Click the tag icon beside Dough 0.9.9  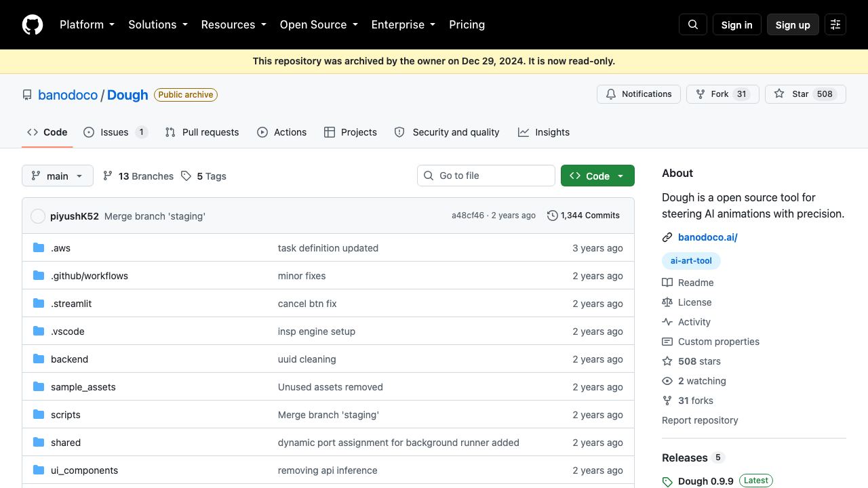(x=667, y=482)
